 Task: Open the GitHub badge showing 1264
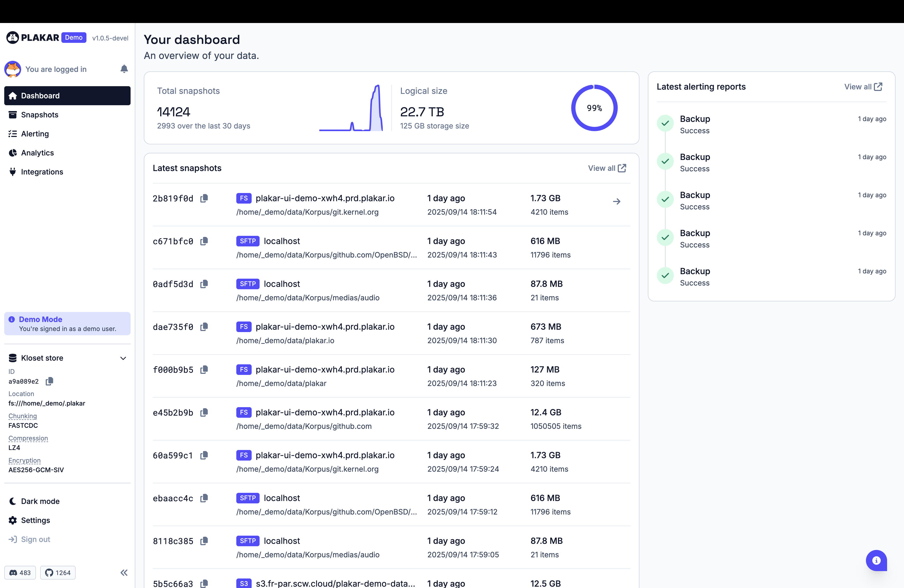pyautogui.click(x=58, y=572)
